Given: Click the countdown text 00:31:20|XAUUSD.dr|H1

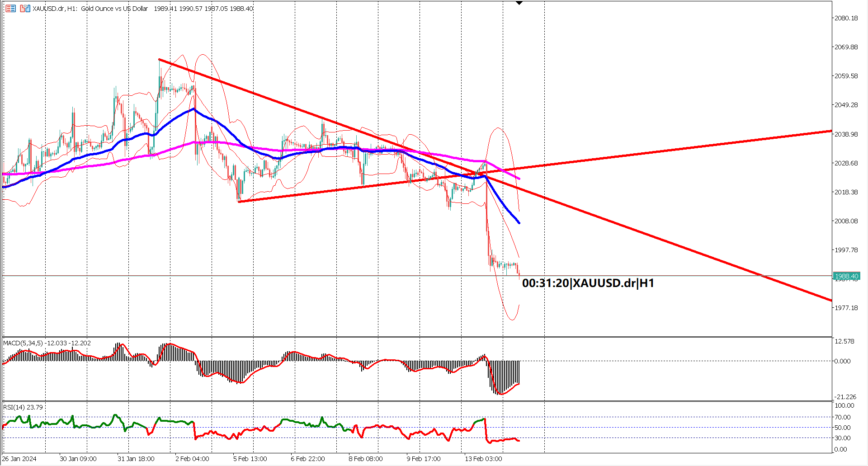Looking at the screenshot, I should tap(588, 283).
